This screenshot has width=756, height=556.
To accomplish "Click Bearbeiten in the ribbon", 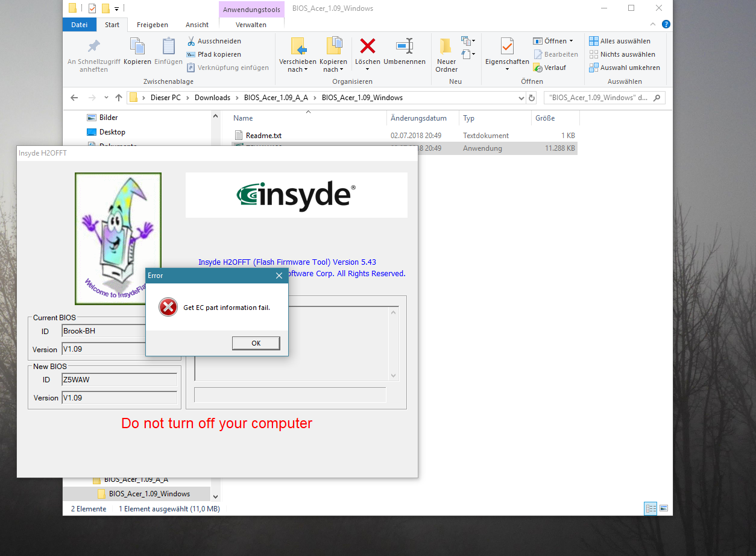I will tap(555, 54).
